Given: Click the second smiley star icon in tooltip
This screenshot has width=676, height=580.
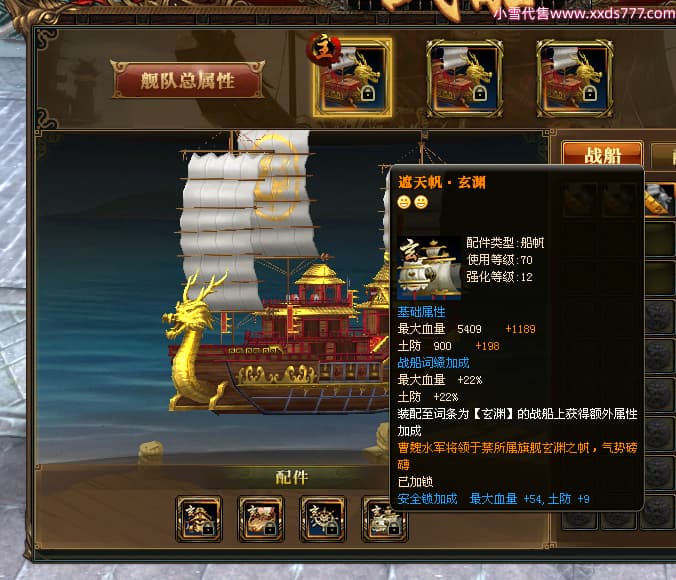Looking at the screenshot, I should pyautogui.click(x=421, y=202).
